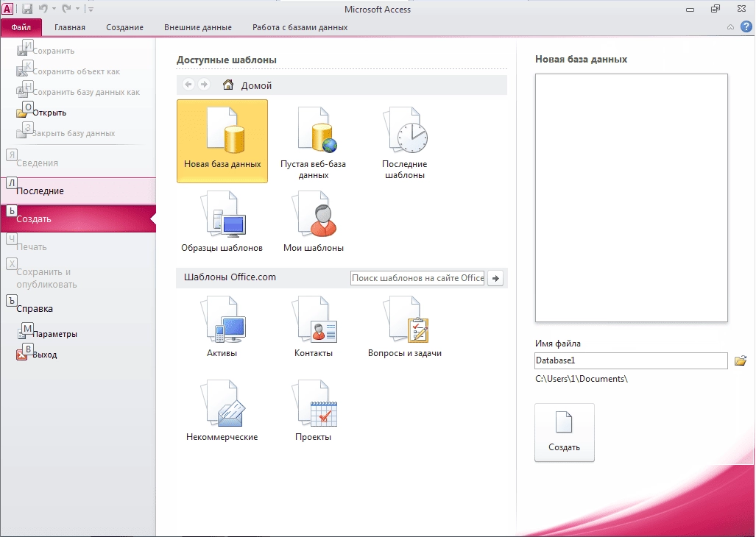
Task: Focus the Имя файла field with Database1
Action: click(631, 360)
